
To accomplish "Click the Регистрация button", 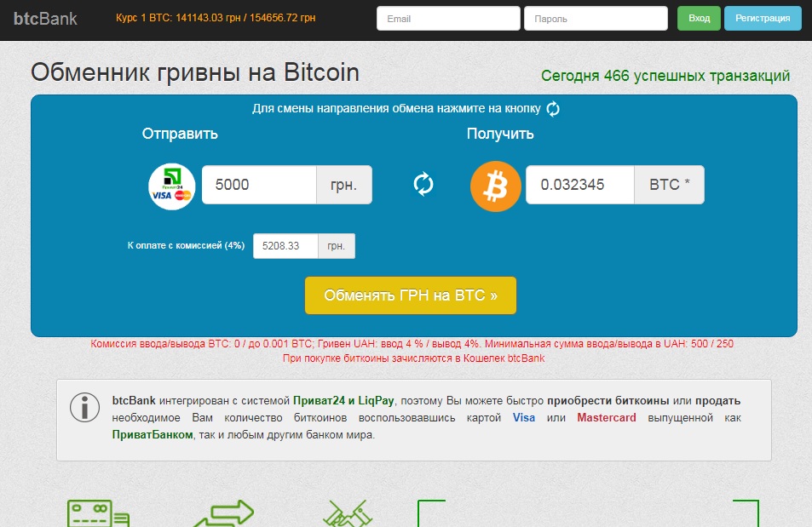I will 763,18.
